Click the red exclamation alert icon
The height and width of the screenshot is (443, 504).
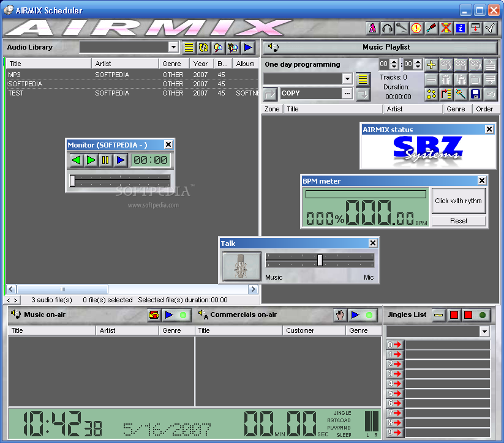coord(416,28)
